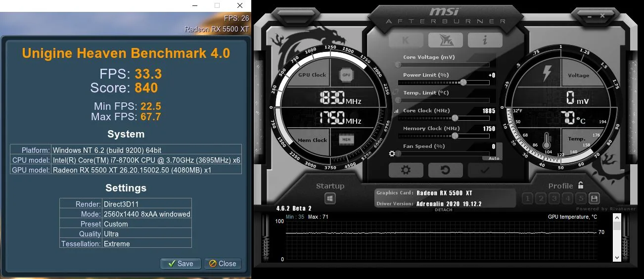Screen dimensions: 644x279
Task: Click the Core Clock value 1885
Action: [x=489, y=111]
